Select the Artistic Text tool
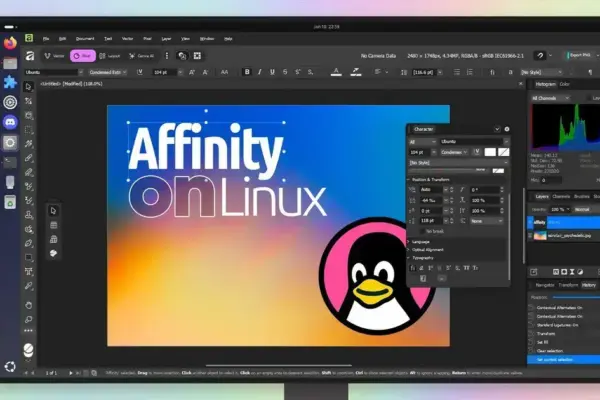This screenshot has width=600, height=400. pos(28,272)
